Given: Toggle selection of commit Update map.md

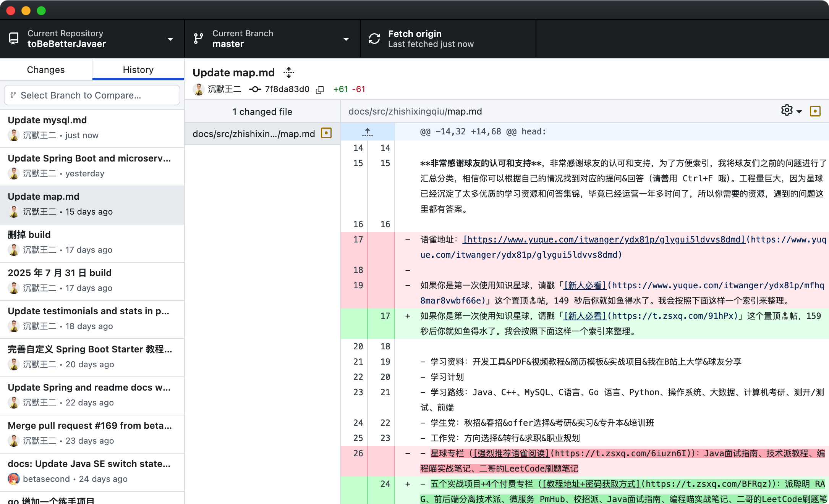Looking at the screenshot, I should click(92, 204).
